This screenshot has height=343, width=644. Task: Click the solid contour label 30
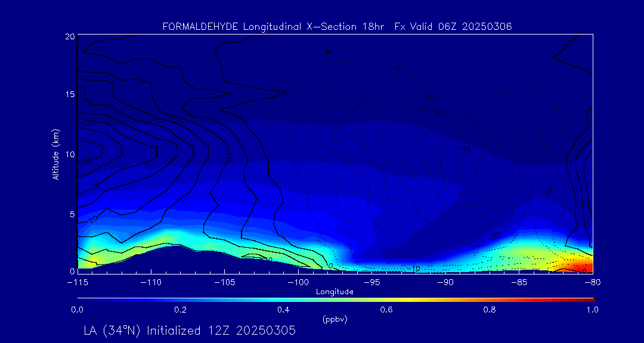pyautogui.click(x=96, y=185)
